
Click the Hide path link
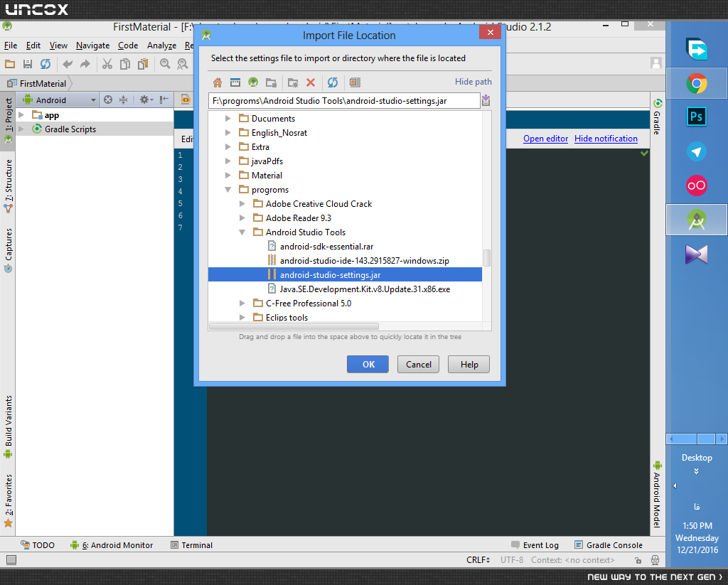pyautogui.click(x=473, y=82)
